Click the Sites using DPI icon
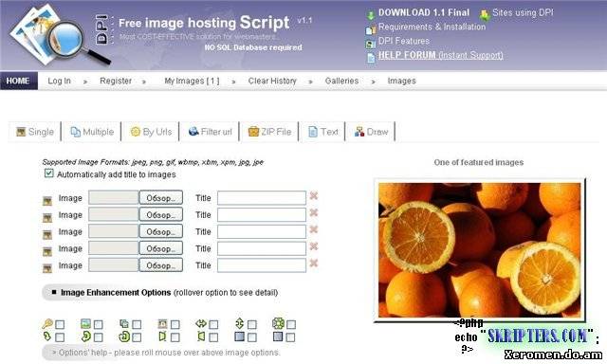This screenshot has height=364, width=607. (485, 15)
